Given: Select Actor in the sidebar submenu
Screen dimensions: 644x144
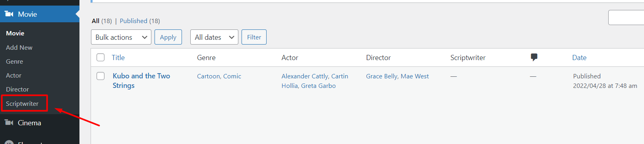Looking at the screenshot, I should 14,75.
